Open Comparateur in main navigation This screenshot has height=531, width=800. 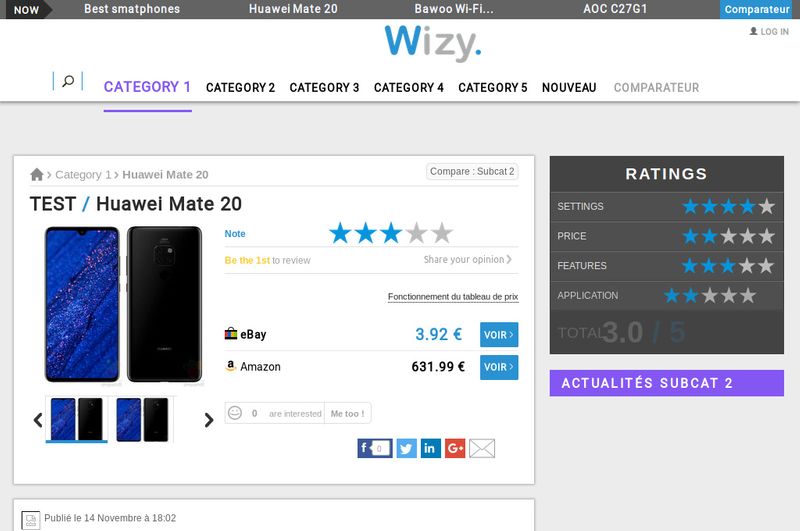(656, 88)
